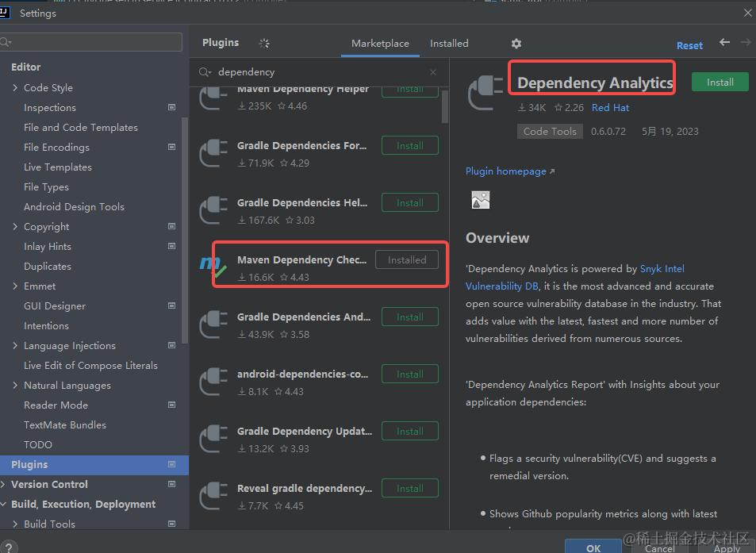Click the project-level icon beside Build Tools
The image size is (756, 553).
[171, 524]
